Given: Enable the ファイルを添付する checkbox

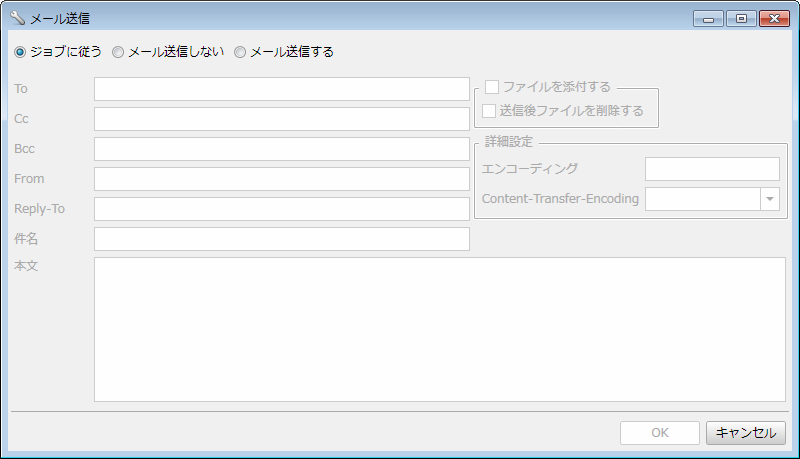Looking at the screenshot, I should pyautogui.click(x=492, y=87).
